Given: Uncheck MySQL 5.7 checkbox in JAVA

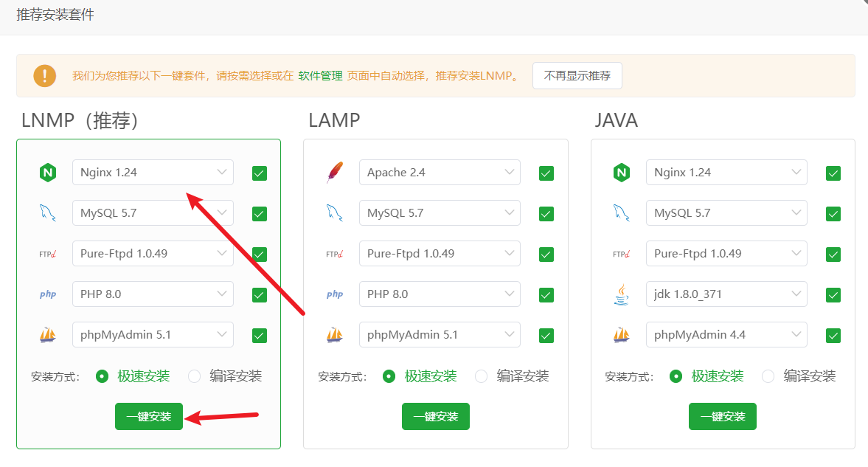Looking at the screenshot, I should pos(833,214).
